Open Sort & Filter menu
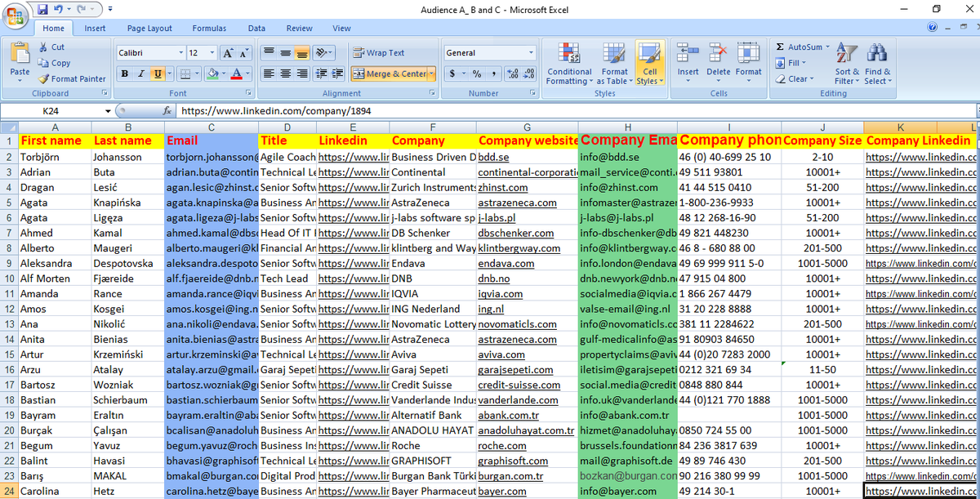The height and width of the screenshot is (499, 980). (x=847, y=64)
